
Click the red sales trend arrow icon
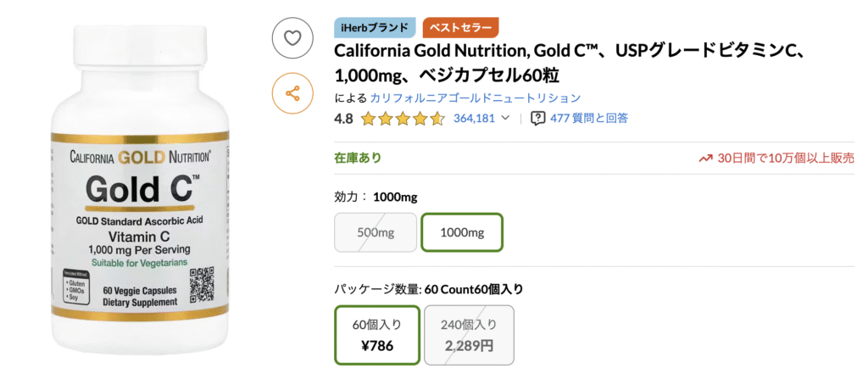pyautogui.click(x=705, y=158)
